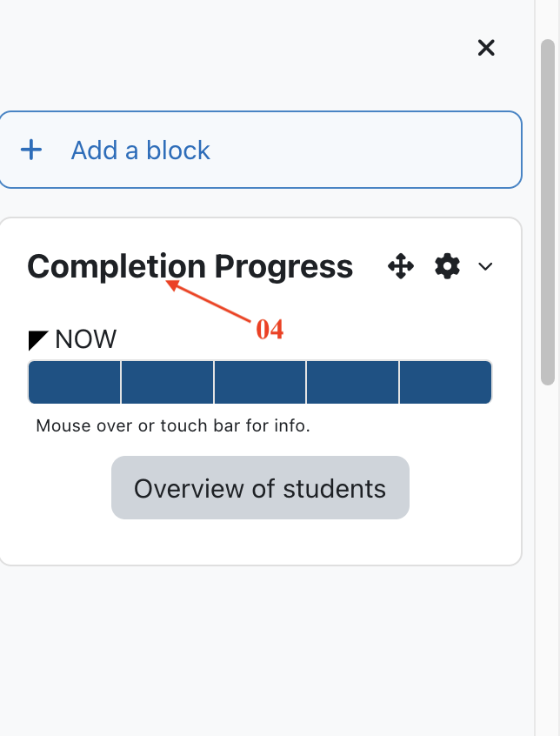Viewport: 560px width, 736px height.
Task: Select the second segment of the progress bar
Action: click(x=168, y=382)
